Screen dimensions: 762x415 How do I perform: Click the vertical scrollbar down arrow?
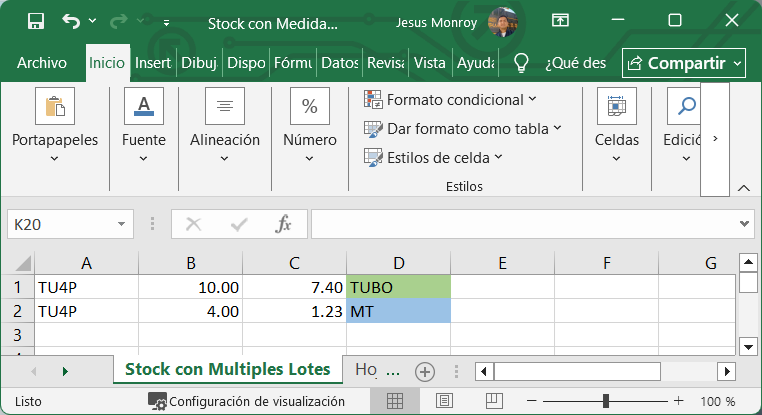click(748, 347)
